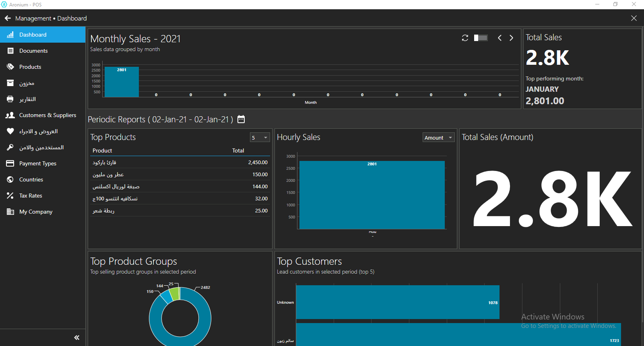This screenshot has height=346, width=644.
Task: Refresh the Monthly Sales chart
Action: coord(465,38)
